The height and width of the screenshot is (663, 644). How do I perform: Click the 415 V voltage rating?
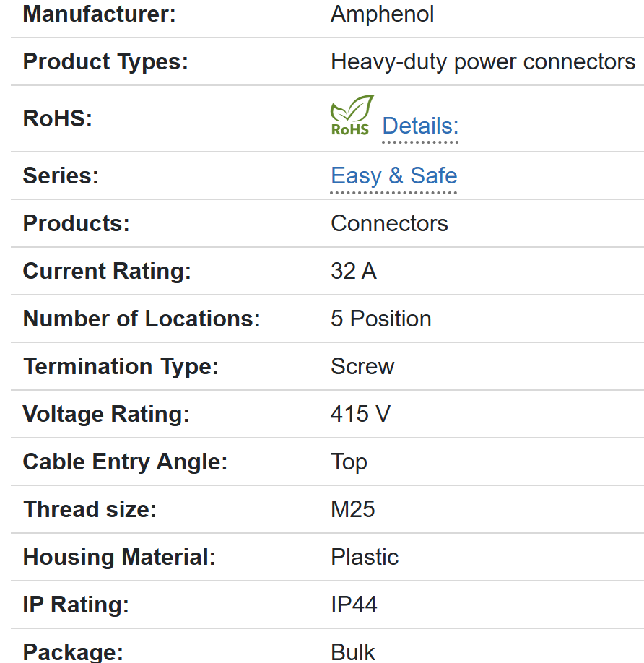point(360,414)
